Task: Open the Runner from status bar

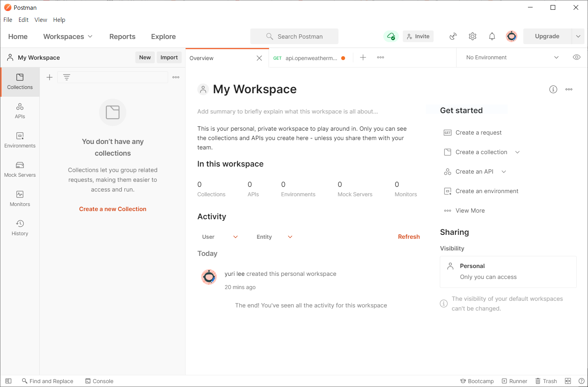Action: pos(514,381)
